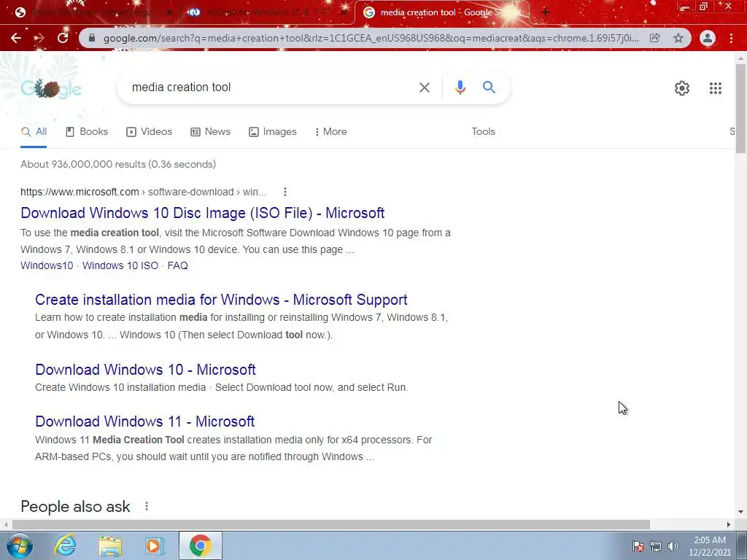Clear the search box with the X
The height and width of the screenshot is (560, 747).
click(x=424, y=87)
